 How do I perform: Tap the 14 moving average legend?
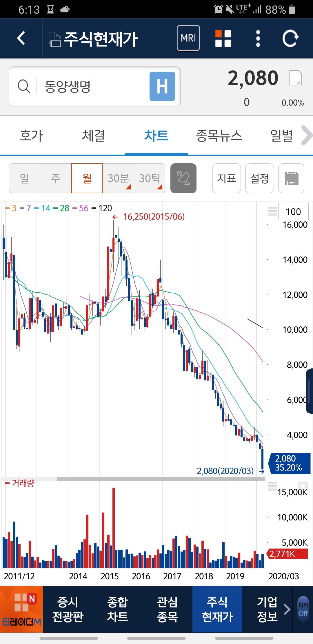pos(42,208)
